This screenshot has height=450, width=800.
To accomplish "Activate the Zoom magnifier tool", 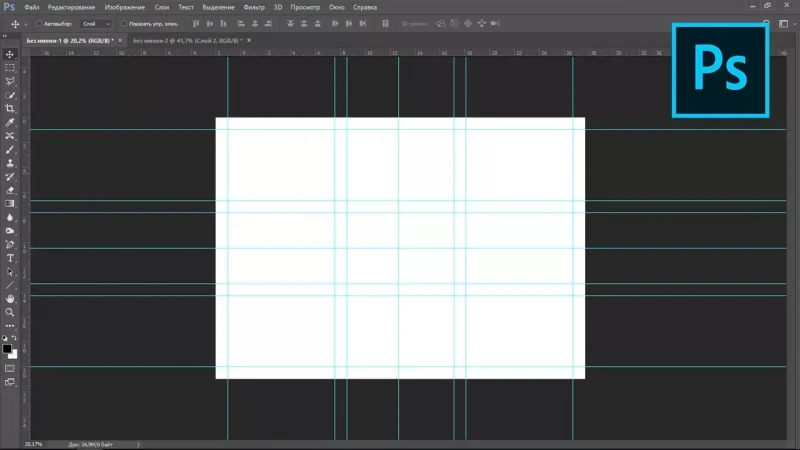I will 10,312.
